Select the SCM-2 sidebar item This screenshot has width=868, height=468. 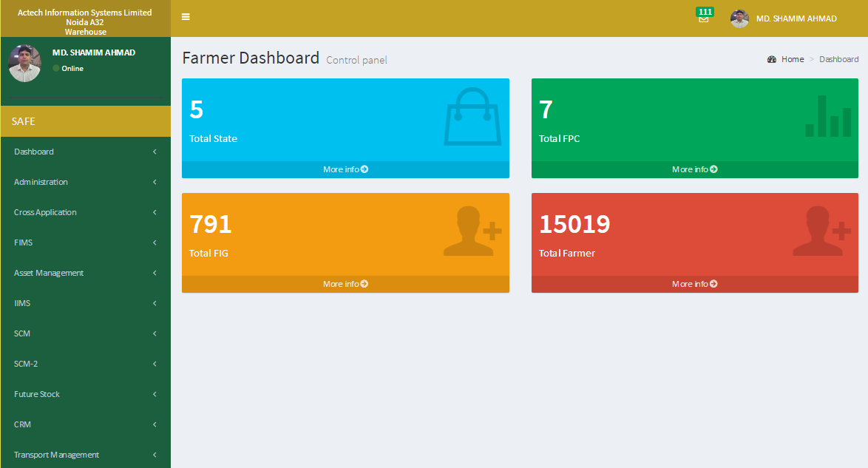tap(86, 364)
